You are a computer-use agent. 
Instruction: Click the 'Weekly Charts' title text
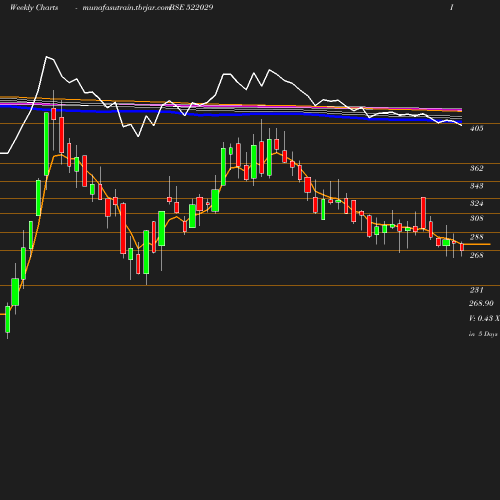click(34, 7)
